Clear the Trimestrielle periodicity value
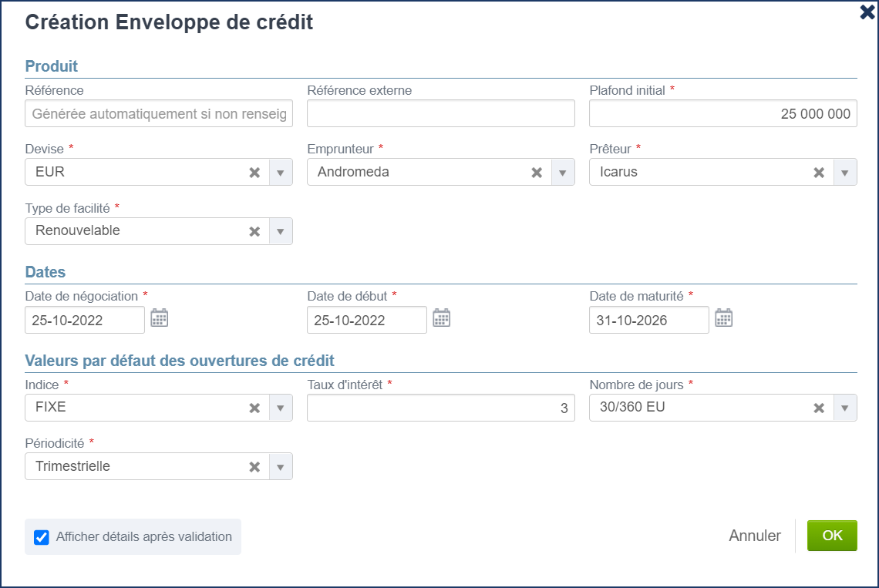Image resolution: width=879 pixels, height=588 pixels. [x=254, y=466]
